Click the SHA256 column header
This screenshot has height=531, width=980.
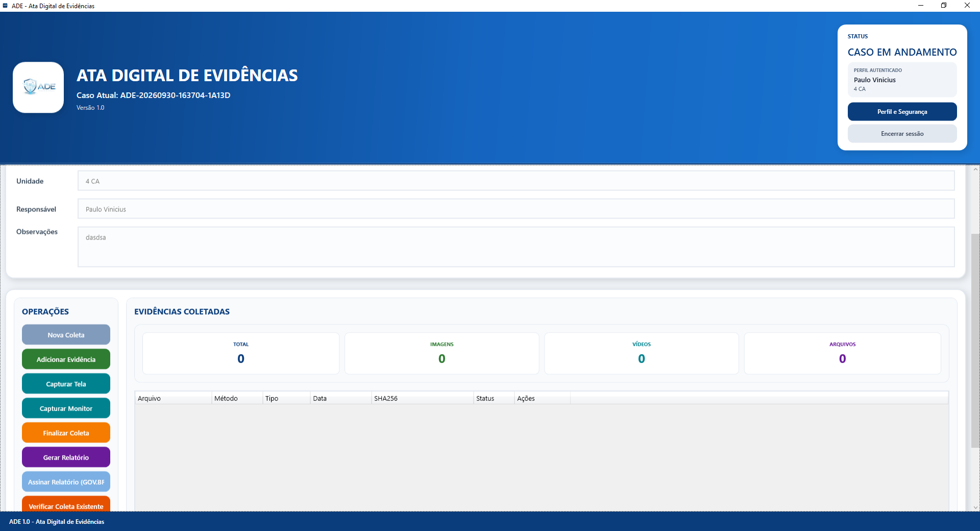pos(423,398)
